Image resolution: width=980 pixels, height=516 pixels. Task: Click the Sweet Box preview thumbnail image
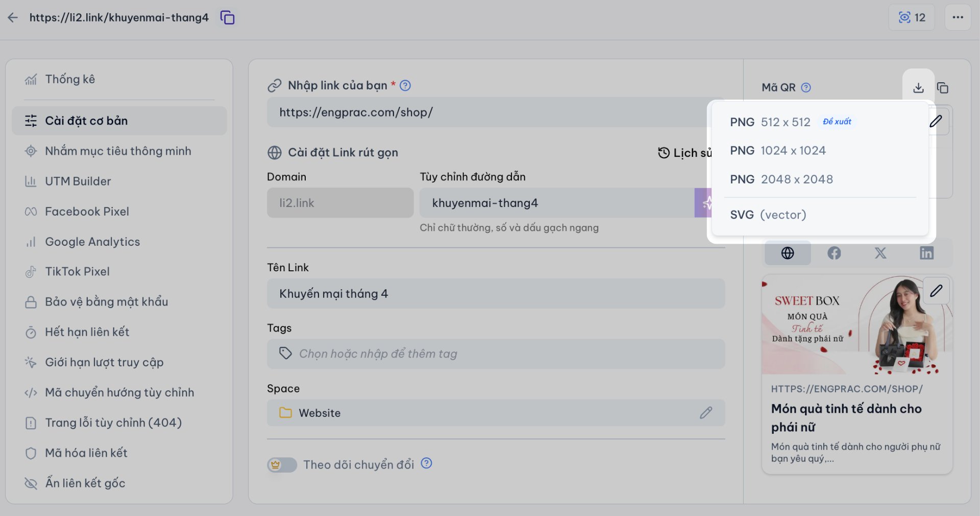(x=857, y=325)
